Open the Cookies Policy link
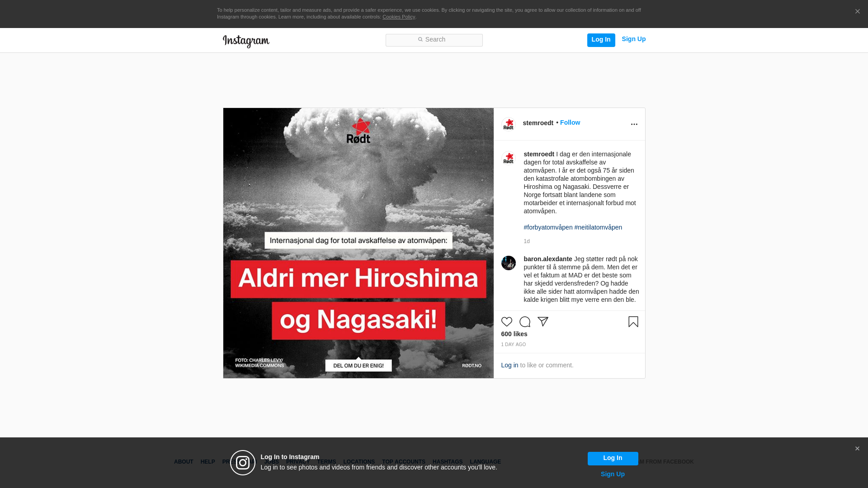The width and height of the screenshot is (868, 488). (398, 17)
